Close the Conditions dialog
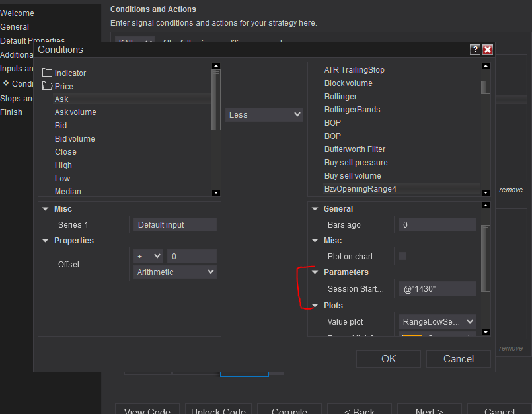 point(488,50)
